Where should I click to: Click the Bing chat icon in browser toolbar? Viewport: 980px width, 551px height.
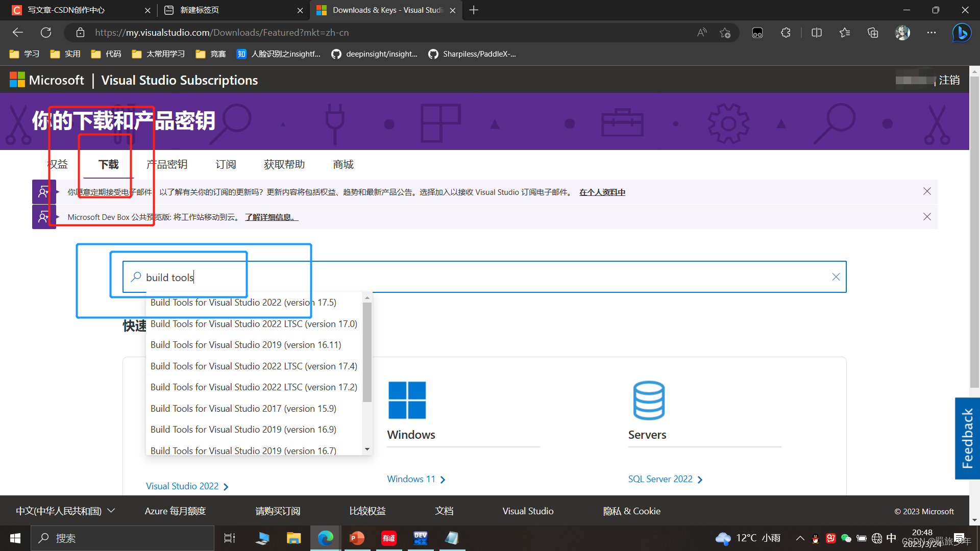coord(962,33)
